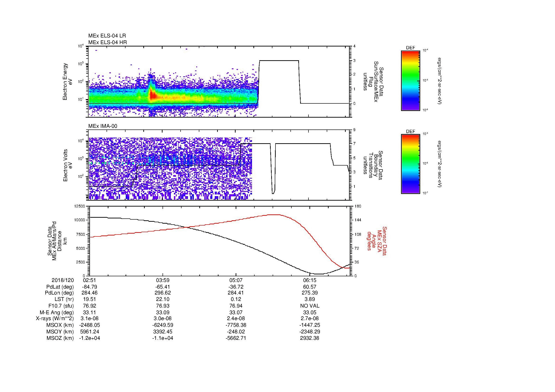Click the 'MEx IMA-00' panel title
Image resolution: width=555 pixels, height=392 pixels.
[103, 126]
